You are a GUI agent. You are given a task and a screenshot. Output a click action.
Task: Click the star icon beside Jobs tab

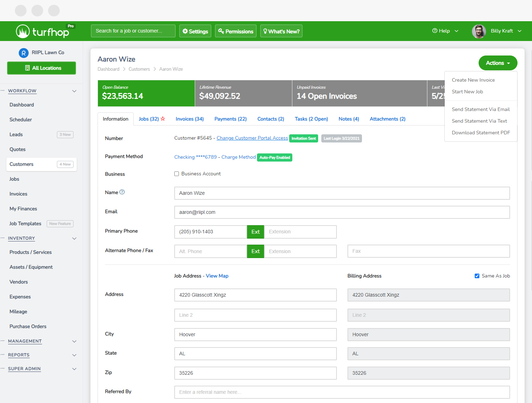163,119
